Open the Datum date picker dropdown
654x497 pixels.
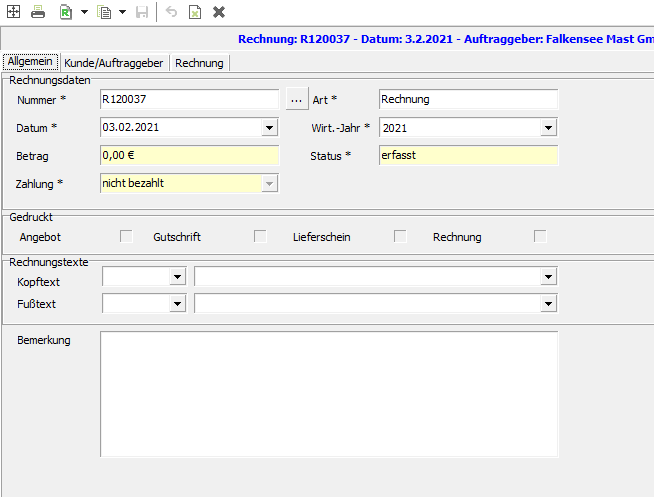coord(269,128)
